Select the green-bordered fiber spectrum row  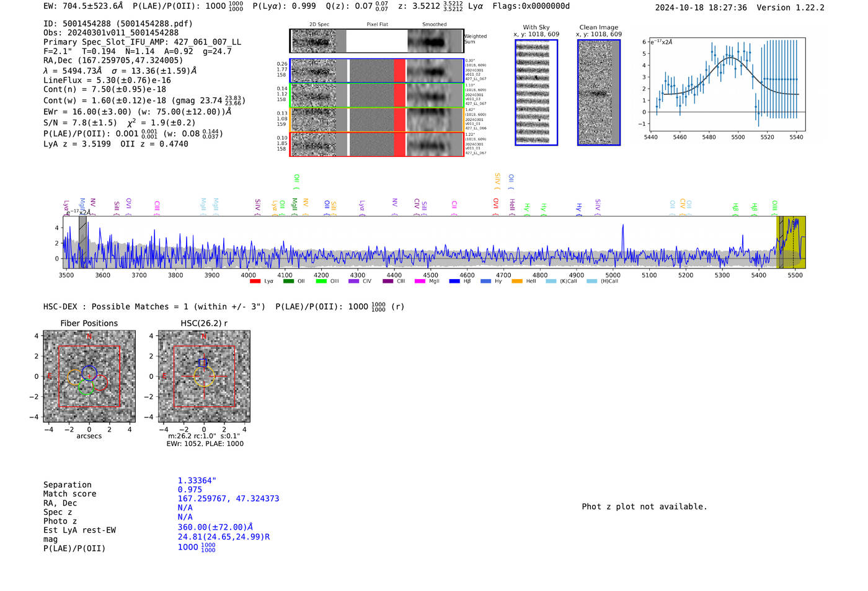click(x=376, y=95)
